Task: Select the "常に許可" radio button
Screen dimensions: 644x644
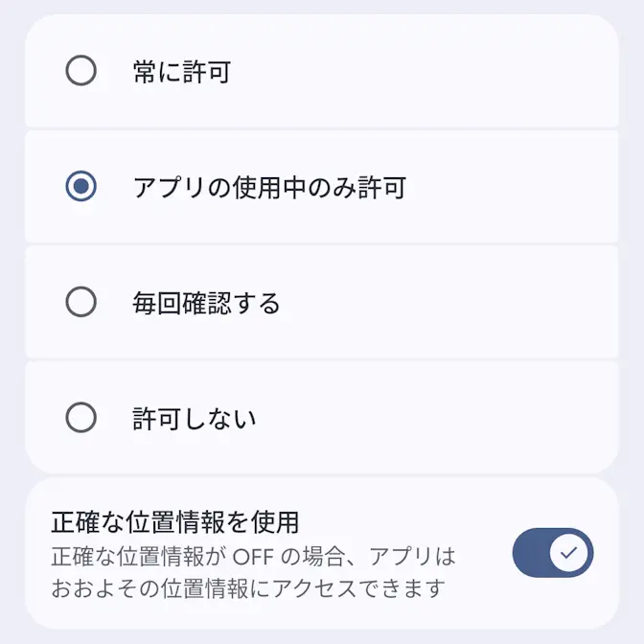Action: [80, 71]
